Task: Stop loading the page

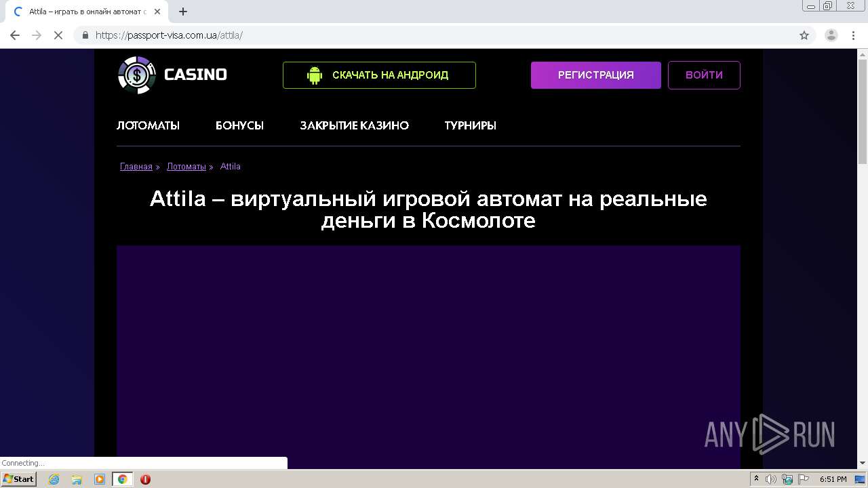Action: [58, 35]
